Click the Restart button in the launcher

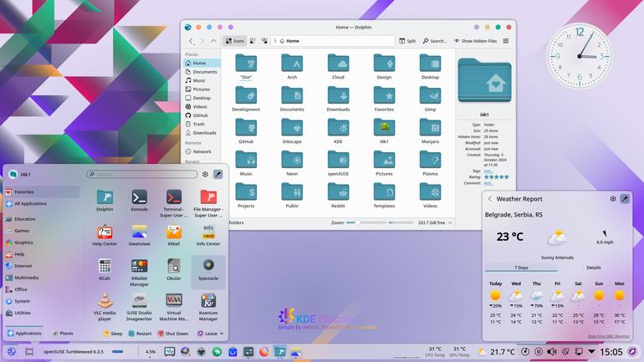140,334
